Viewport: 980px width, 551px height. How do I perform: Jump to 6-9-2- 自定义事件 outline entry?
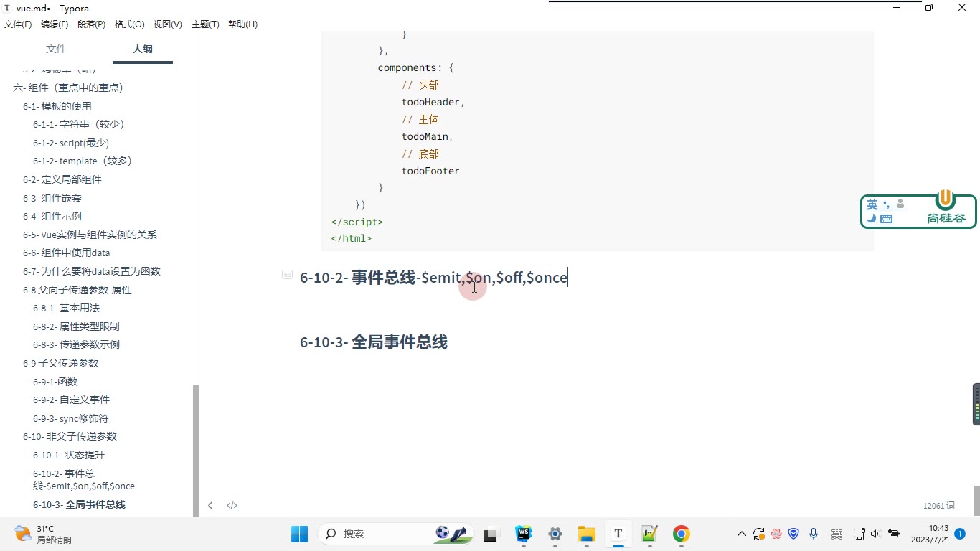pos(71,400)
